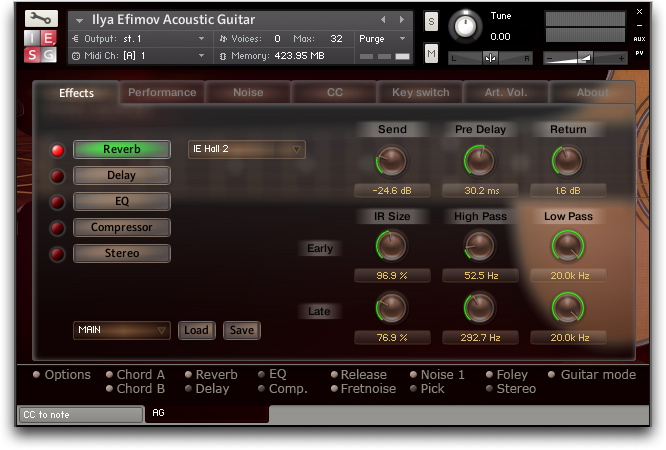Click the Load preset button
This screenshot has height=450, width=666.
(x=197, y=330)
